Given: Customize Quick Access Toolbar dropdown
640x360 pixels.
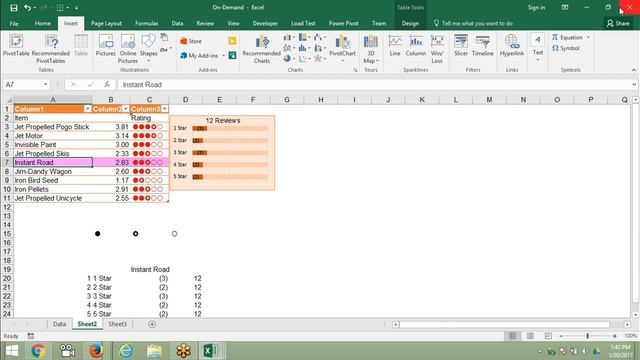Looking at the screenshot, I should (76, 8).
